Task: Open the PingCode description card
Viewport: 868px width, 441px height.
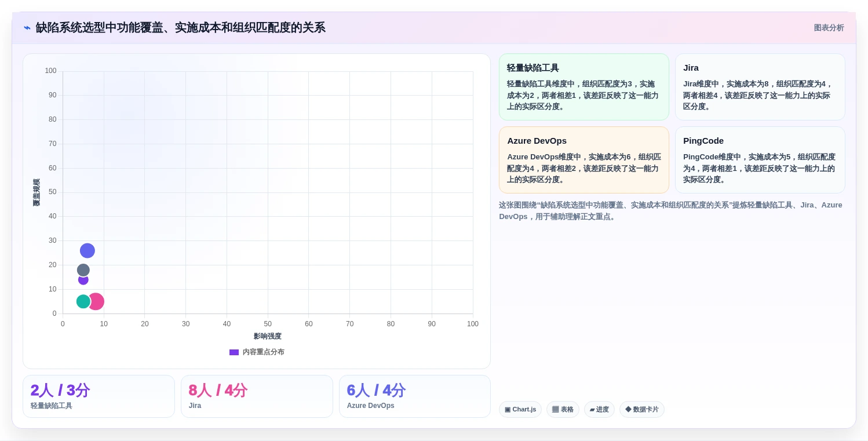Action: tap(760, 160)
